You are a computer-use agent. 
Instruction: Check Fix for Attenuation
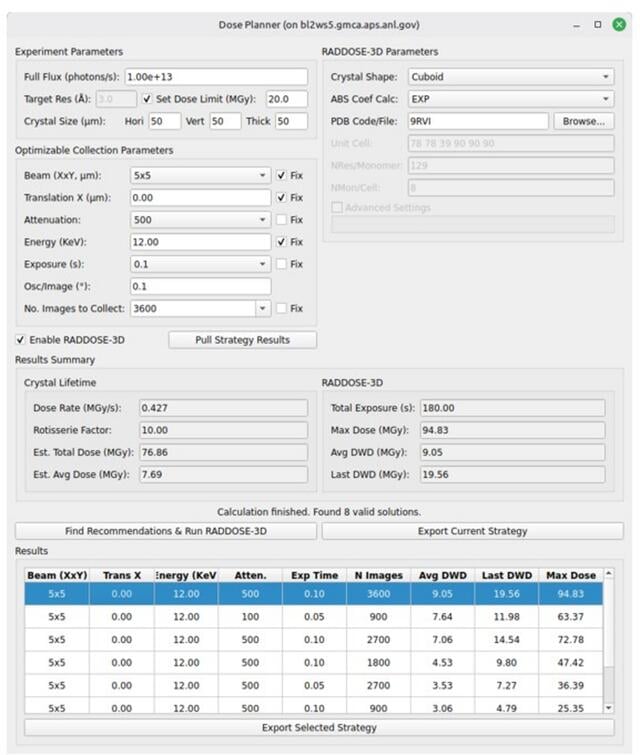(281, 220)
